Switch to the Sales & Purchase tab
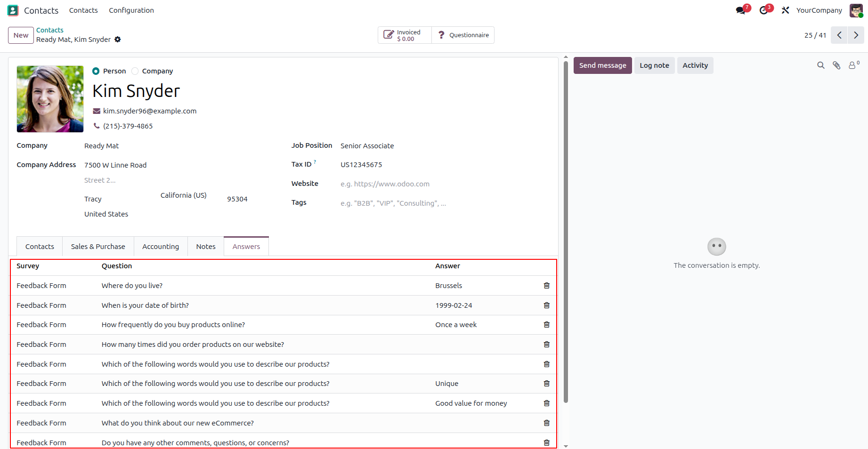 98,247
